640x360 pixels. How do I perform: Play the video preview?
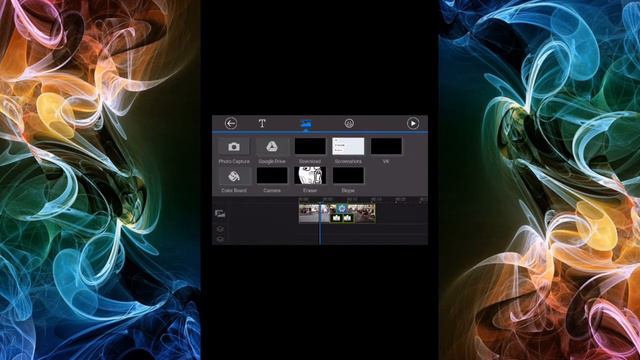413,123
